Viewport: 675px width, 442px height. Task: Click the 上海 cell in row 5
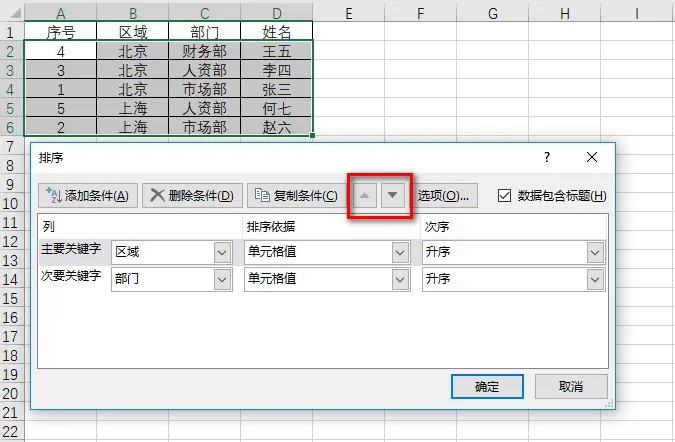tap(133, 108)
